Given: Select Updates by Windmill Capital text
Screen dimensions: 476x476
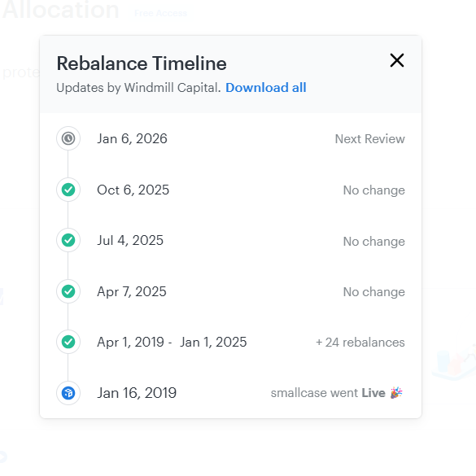Looking at the screenshot, I should [x=138, y=88].
